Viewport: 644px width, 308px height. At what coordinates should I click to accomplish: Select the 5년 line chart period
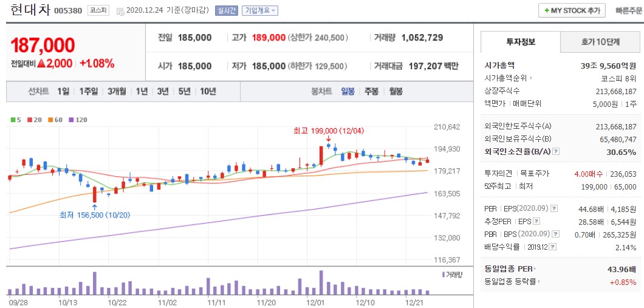coord(185,91)
